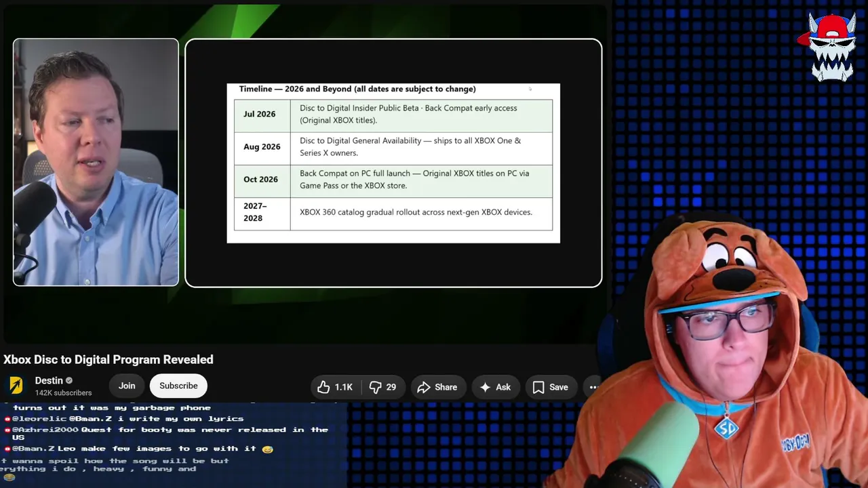Like the video with 1.1K likes
The height and width of the screenshot is (488, 868).
(x=336, y=387)
